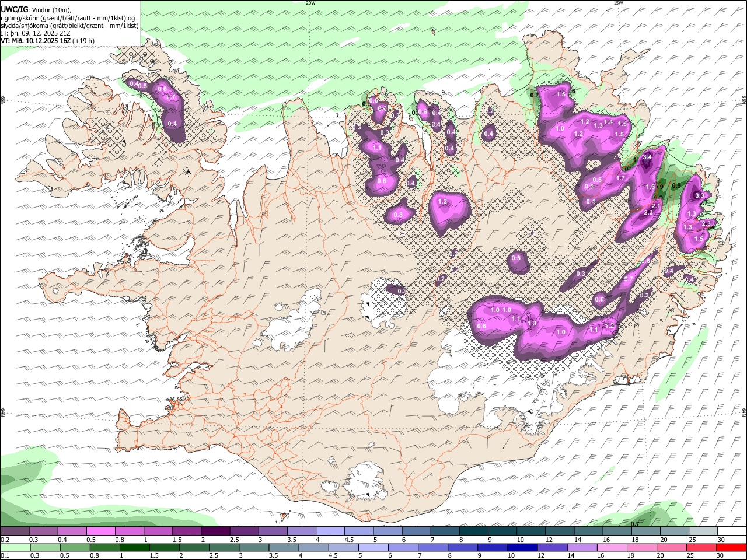Click the upper legend swatch between 3.5 and 4
Viewport: 747px width, 560px height.
pos(302,531)
